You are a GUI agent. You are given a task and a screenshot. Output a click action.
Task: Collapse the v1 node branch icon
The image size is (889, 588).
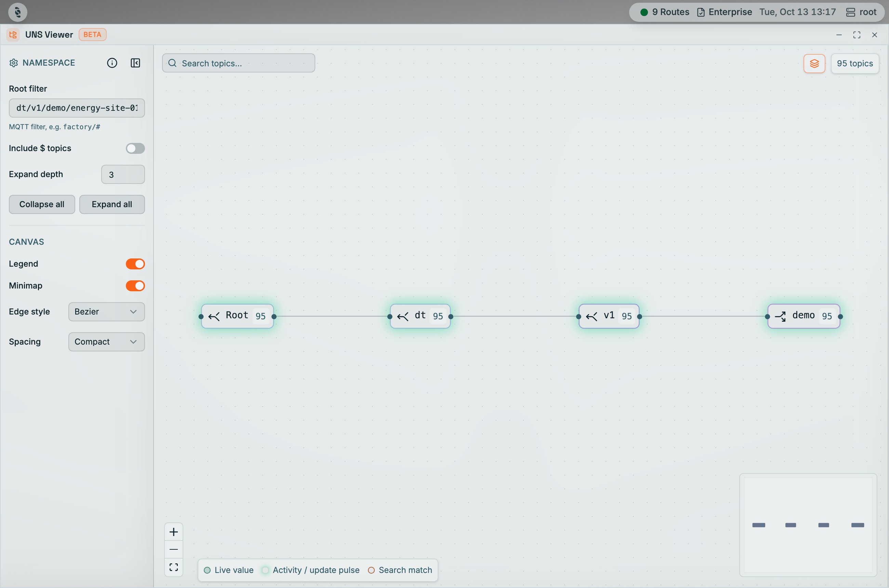(592, 317)
